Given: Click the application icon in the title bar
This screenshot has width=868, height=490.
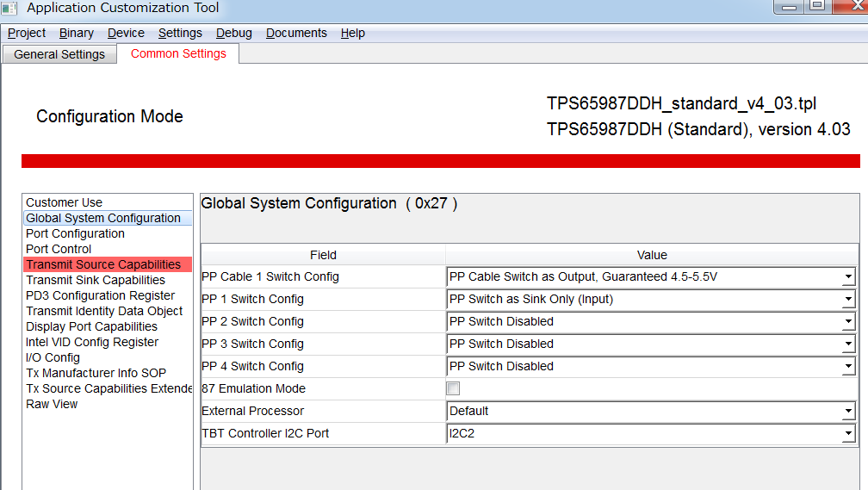Looking at the screenshot, I should (9, 8).
